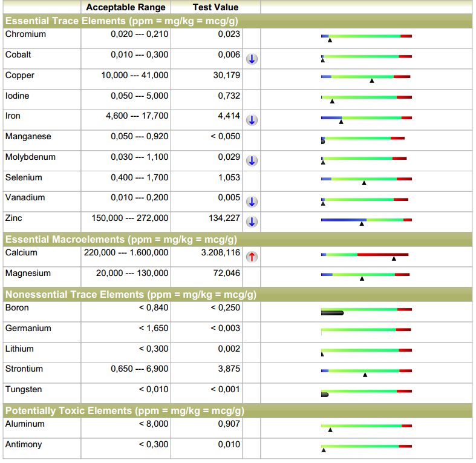Select the Acceptable Range column header
476x463 pixels.
tap(126, 7)
